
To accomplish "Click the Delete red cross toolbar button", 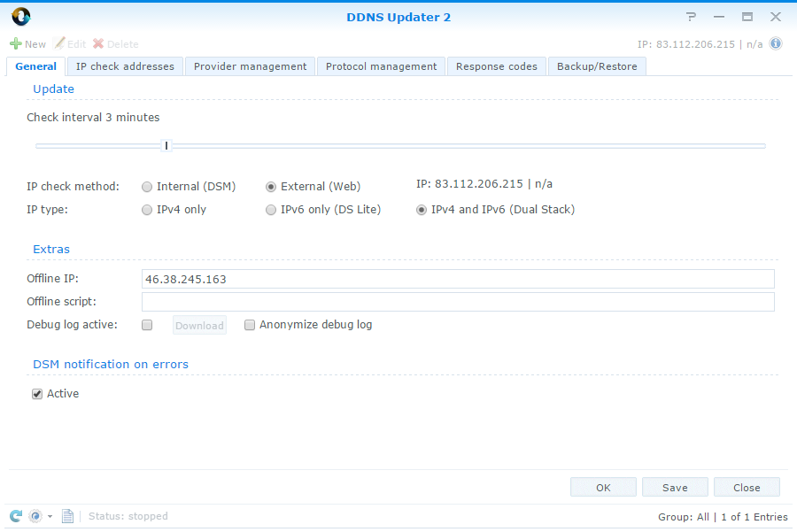I will pyautogui.click(x=116, y=44).
